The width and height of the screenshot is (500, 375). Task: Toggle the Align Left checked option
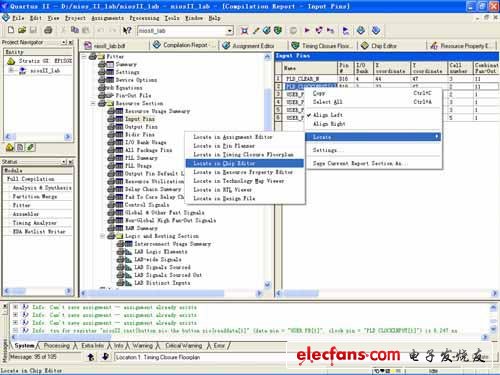coord(328,115)
